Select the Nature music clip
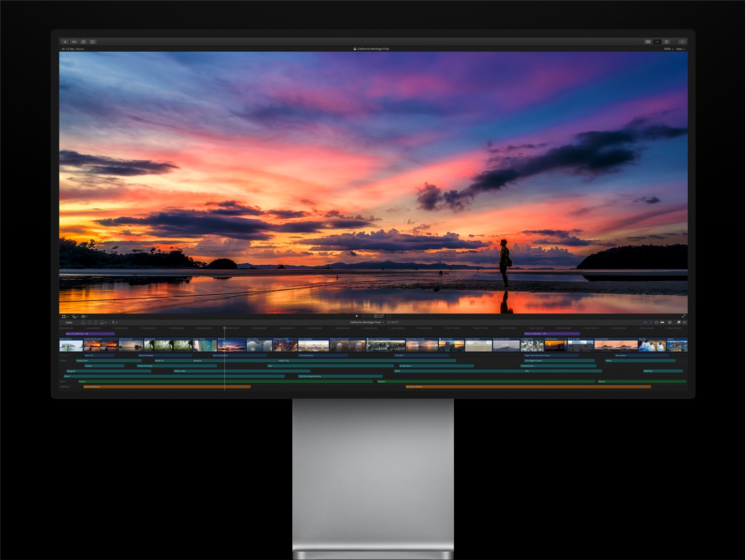Image resolution: width=745 pixels, height=560 pixels. (x=642, y=382)
